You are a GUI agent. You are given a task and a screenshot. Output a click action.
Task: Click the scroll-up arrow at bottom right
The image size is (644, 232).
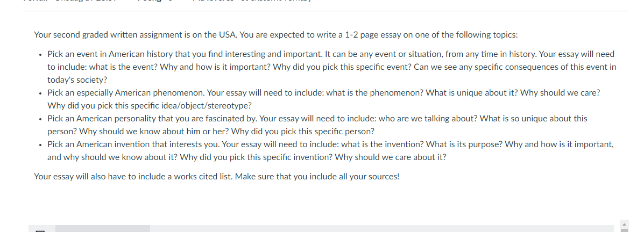tap(624, 224)
